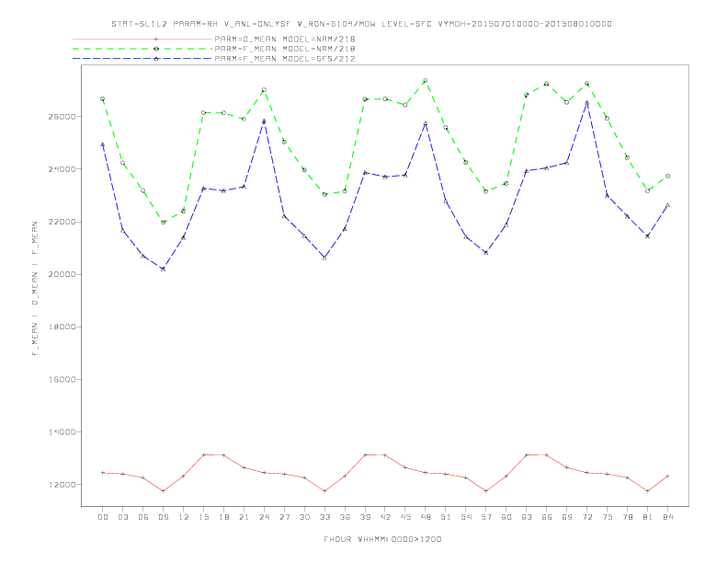Click x-axis tick label 24

click(x=264, y=517)
